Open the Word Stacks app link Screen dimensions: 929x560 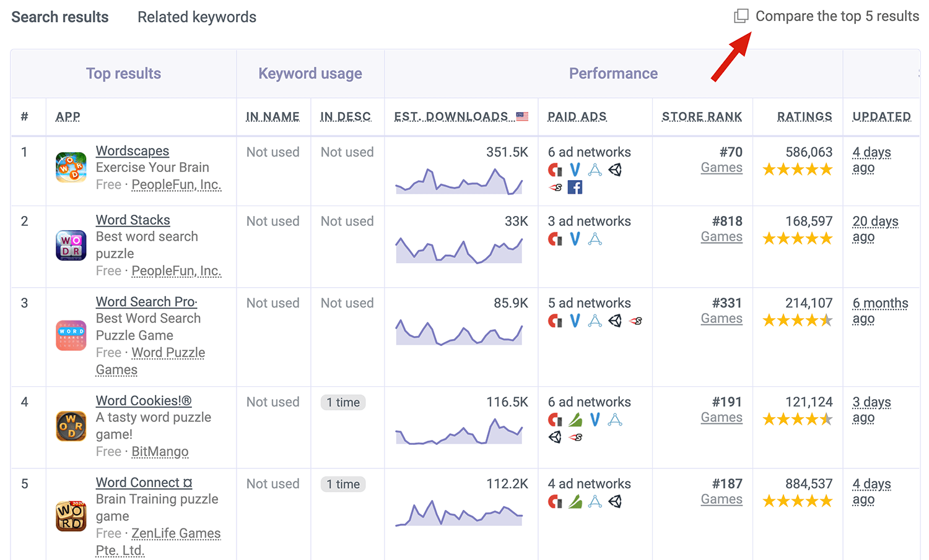(x=133, y=220)
